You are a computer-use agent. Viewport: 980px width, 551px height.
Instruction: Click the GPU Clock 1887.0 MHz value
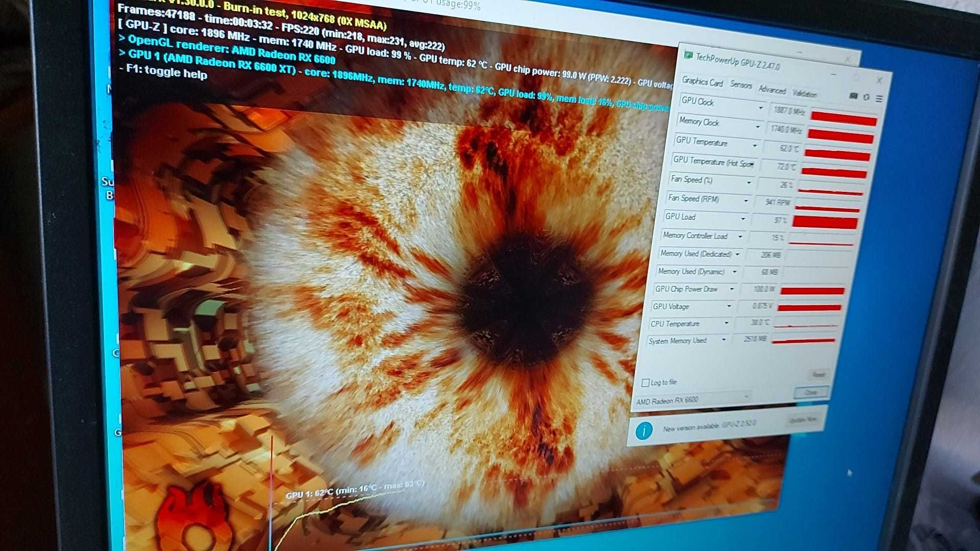789,111
